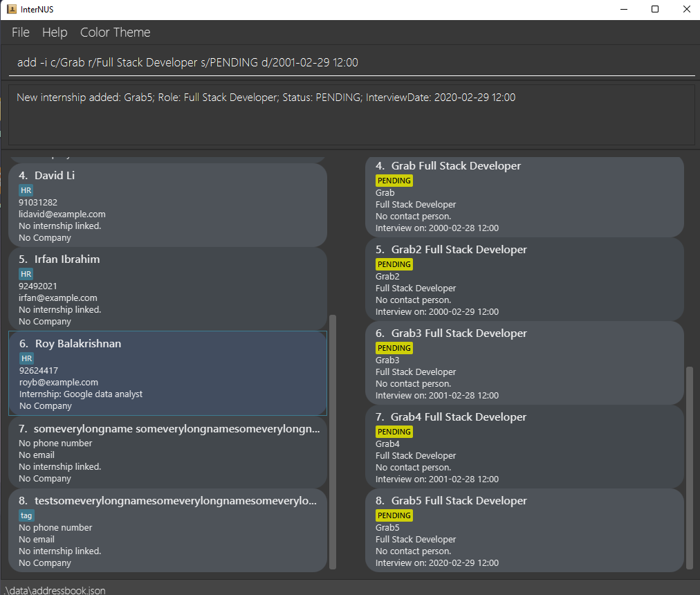Click the internships list scrollbar thumb
The width and height of the screenshot is (700, 595).
690,468
